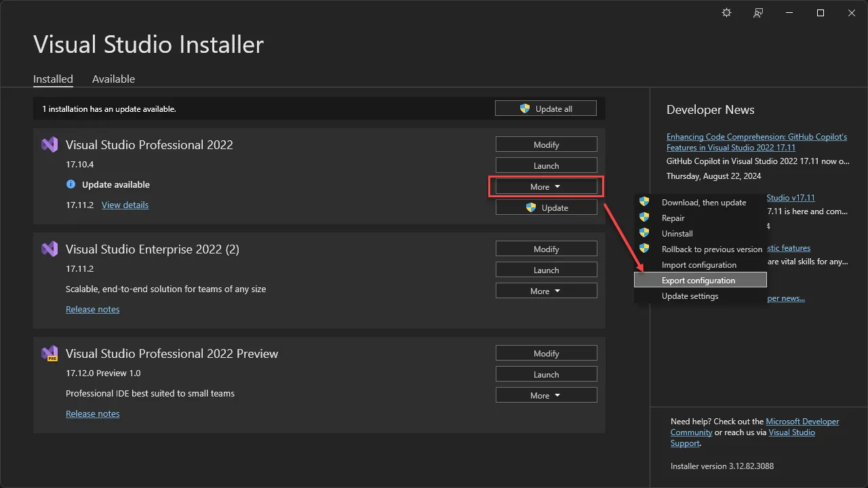Expand the More dropdown for Visual Studio Enterprise 2022
The image size is (868, 488).
tap(546, 290)
